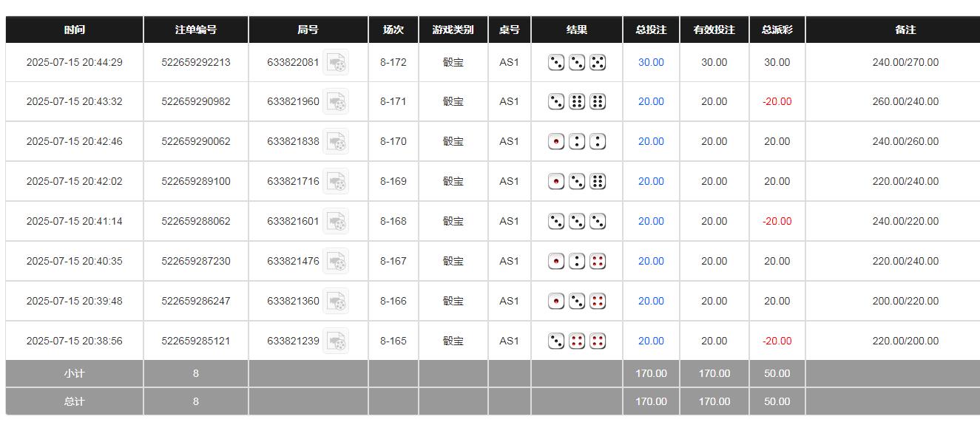The height and width of the screenshot is (425, 980).
Task: Open replay icon for round 633821476
Action: (x=336, y=262)
